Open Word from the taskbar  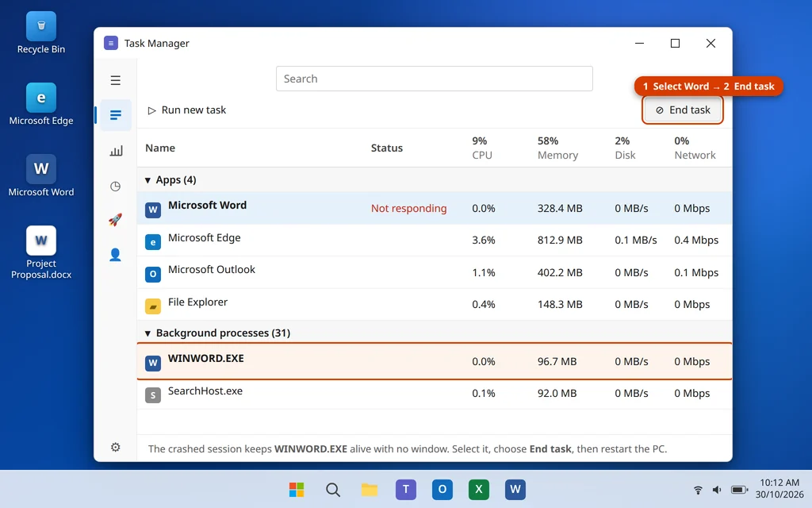click(x=515, y=489)
